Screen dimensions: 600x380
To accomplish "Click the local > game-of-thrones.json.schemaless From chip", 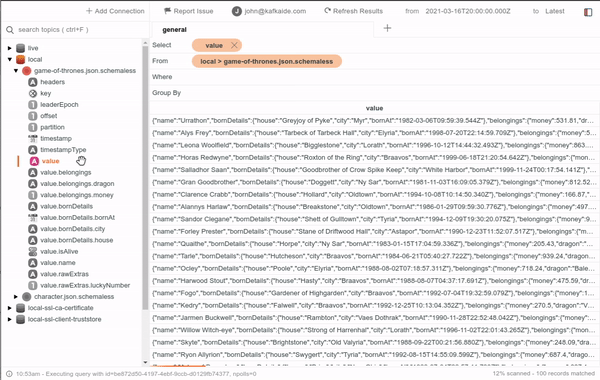I will (x=267, y=61).
